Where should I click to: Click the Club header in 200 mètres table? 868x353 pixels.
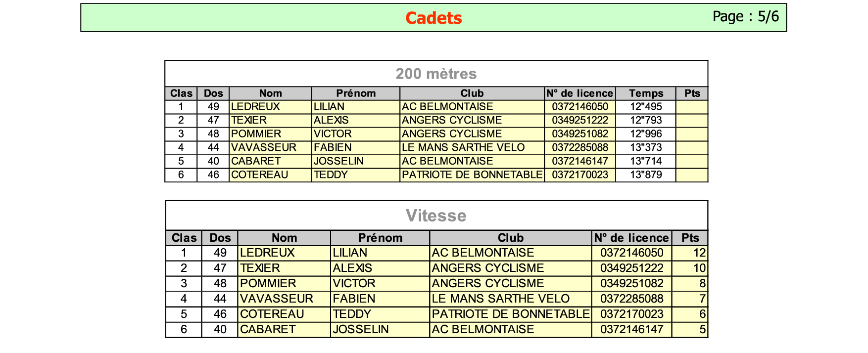[472, 93]
